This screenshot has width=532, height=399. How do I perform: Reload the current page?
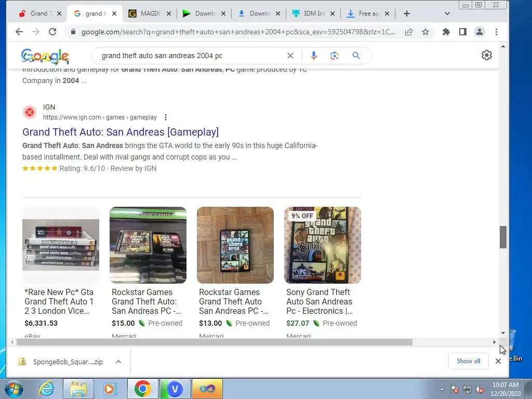click(x=52, y=32)
